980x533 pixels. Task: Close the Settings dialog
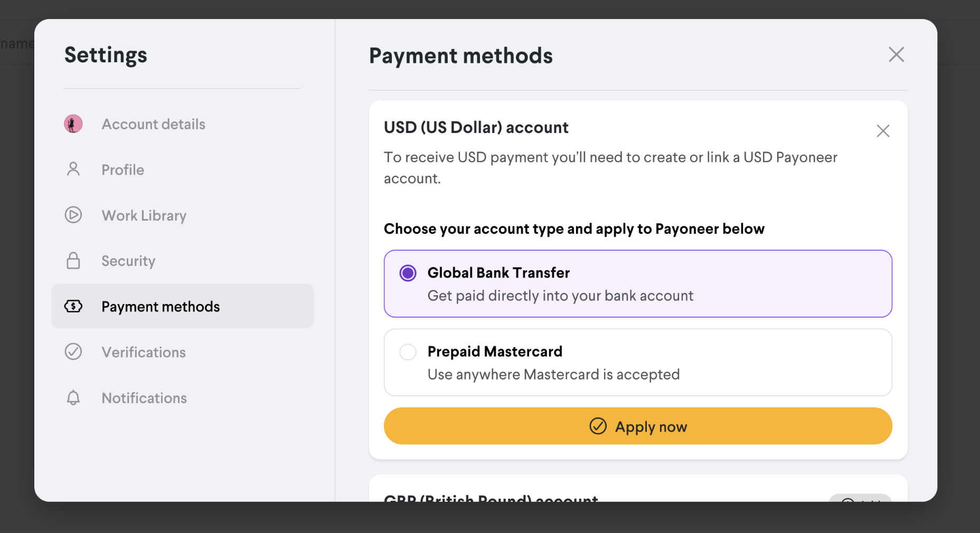tap(896, 54)
